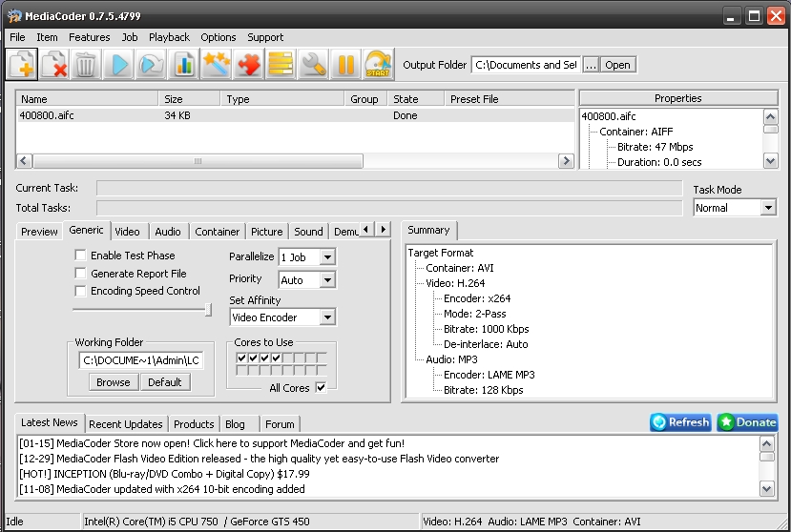The width and height of the screenshot is (791, 532).
Task: Select the 400800.aifc file row
Action: click(x=295, y=115)
